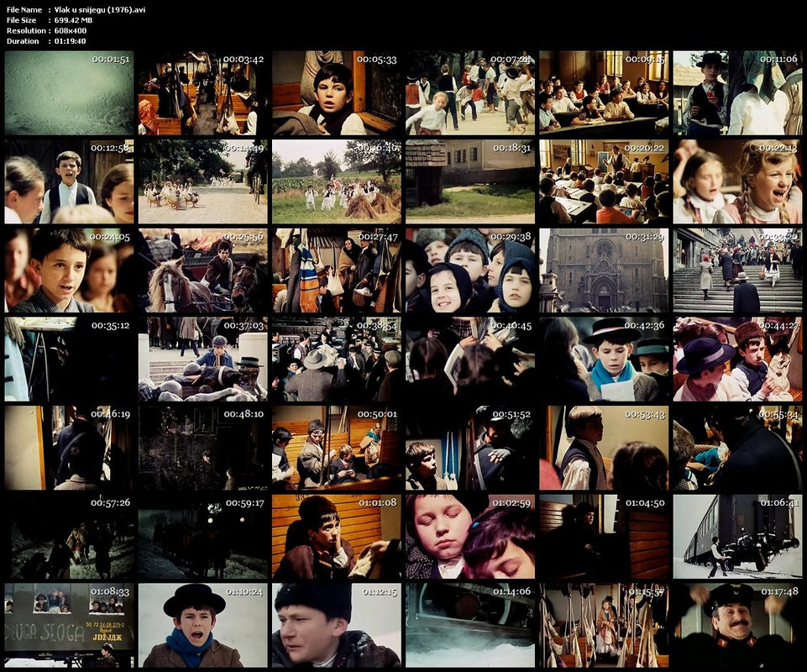Open the thumbnail stamped 01:04:50
Screen dimensions: 807x672
605,537
